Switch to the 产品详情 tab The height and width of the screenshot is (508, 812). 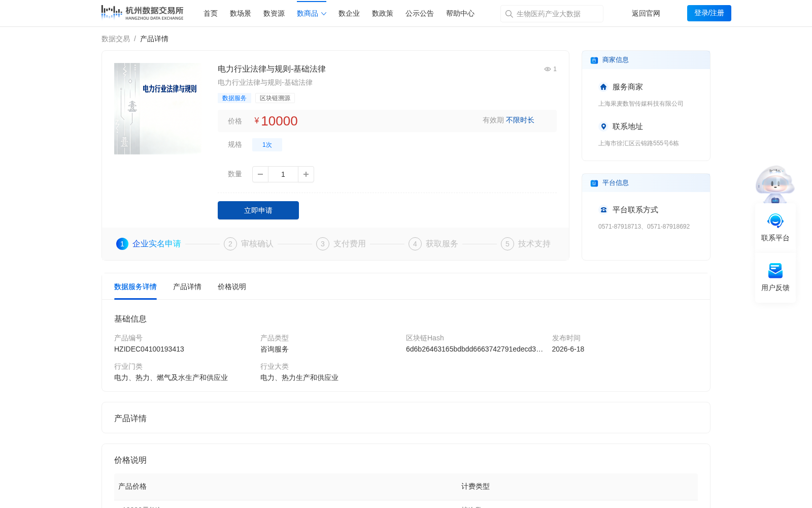[187, 287]
